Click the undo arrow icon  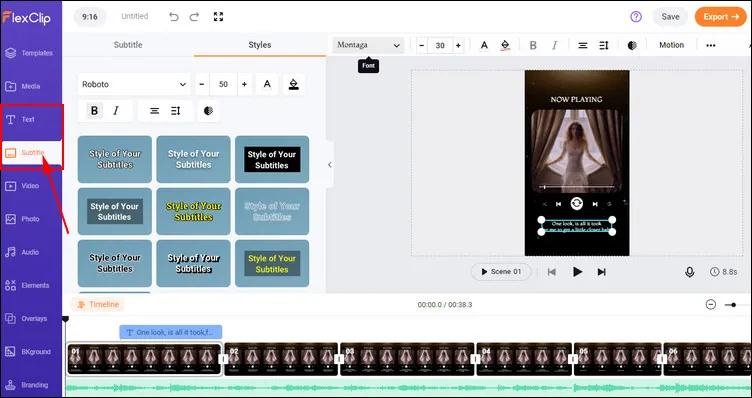pyautogui.click(x=174, y=17)
